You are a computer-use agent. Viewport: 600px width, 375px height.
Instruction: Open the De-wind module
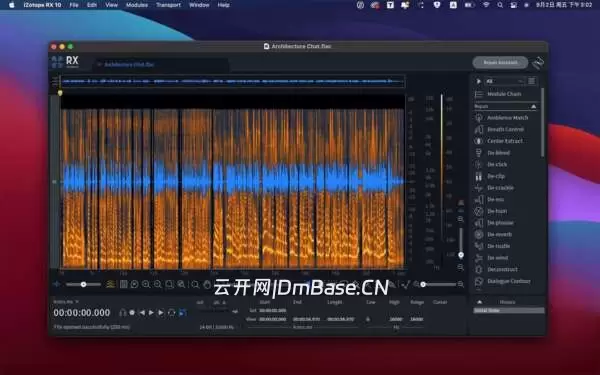497,258
